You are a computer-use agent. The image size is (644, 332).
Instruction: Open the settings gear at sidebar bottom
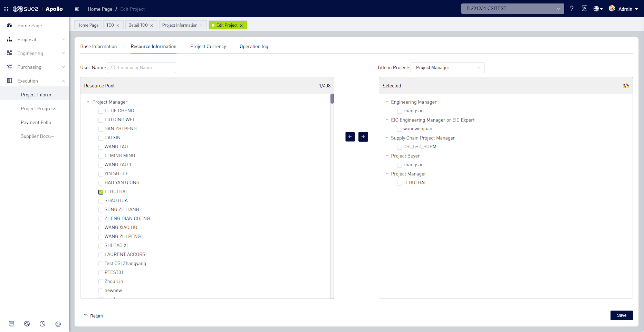pos(58,324)
